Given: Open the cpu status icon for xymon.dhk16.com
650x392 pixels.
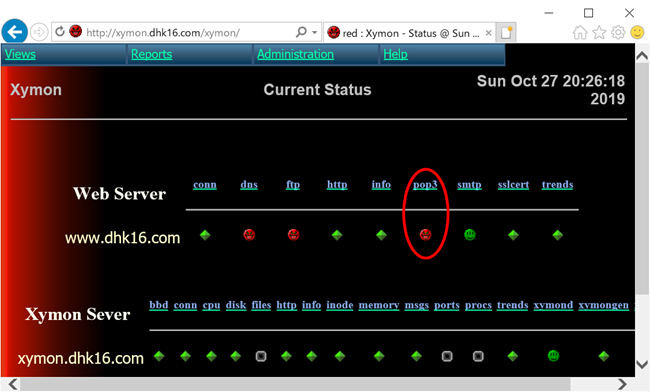Looking at the screenshot, I should pyautogui.click(x=211, y=356).
